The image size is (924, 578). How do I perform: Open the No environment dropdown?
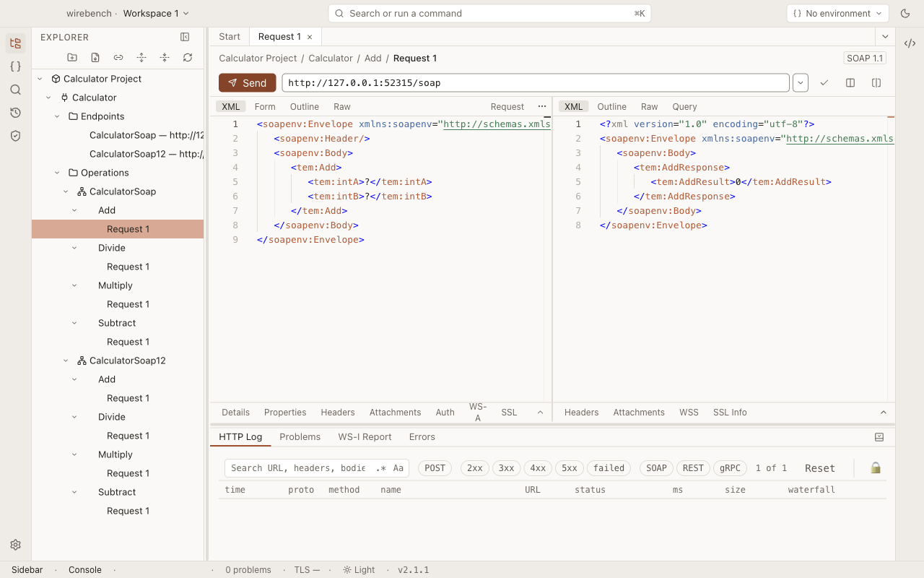pyautogui.click(x=837, y=13)
